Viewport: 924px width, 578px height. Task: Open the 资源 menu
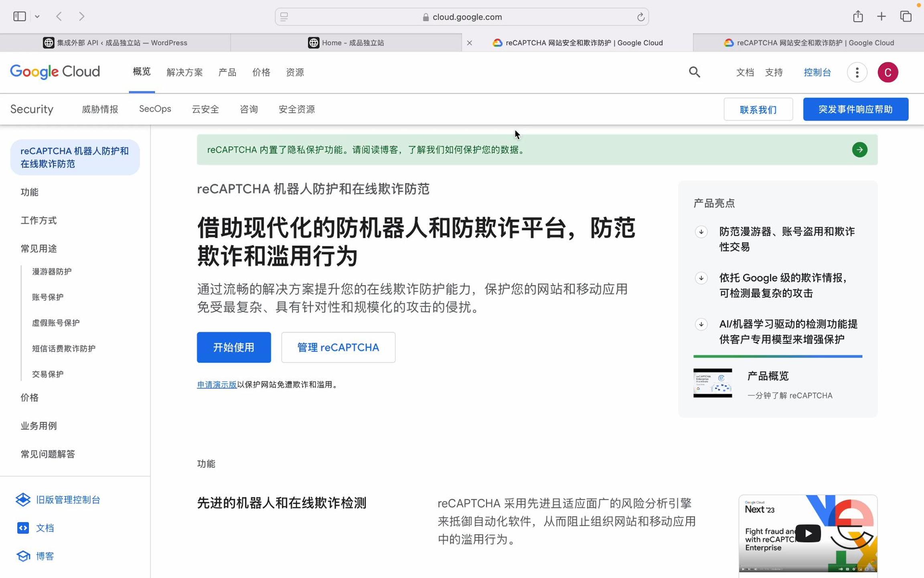(295, 72)
